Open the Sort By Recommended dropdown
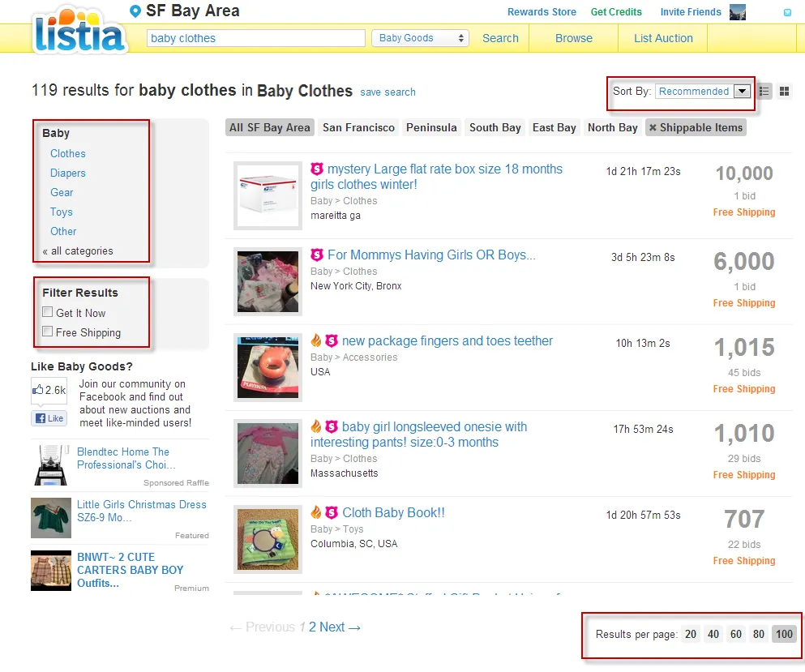805x672 pixels. (703, 92)
